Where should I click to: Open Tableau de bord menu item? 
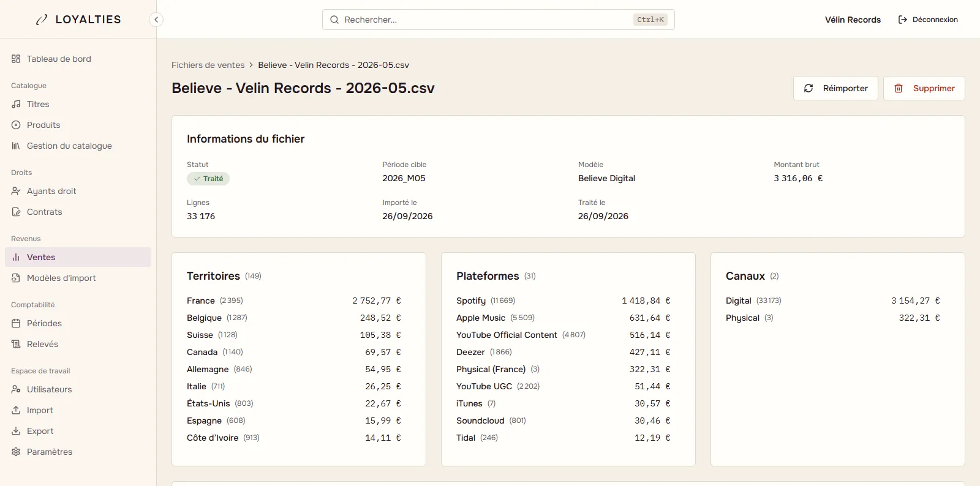click(59, 59)
